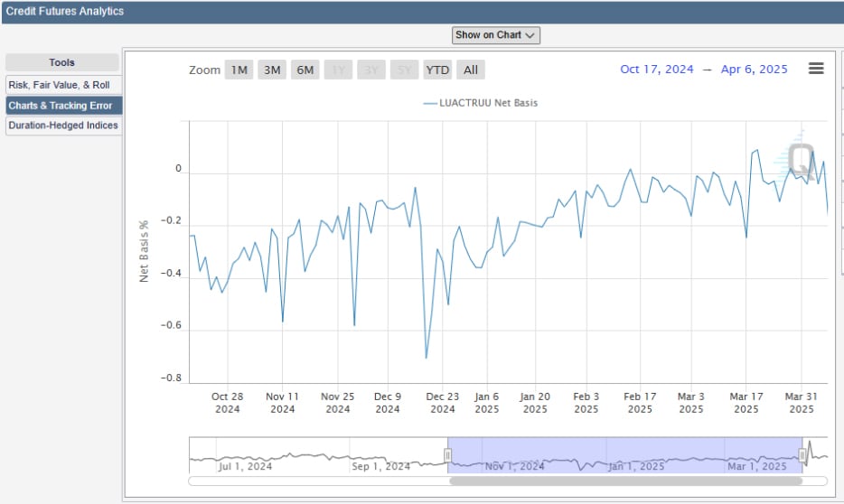The image size is (844, 504).
Task: Grab the navigator right range handle
Action: 802,455
